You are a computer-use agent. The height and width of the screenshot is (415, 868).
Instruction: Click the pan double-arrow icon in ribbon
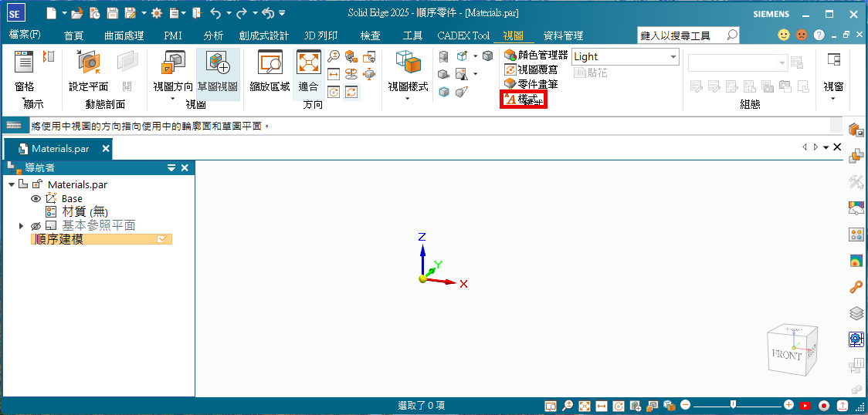pos(334,74)
